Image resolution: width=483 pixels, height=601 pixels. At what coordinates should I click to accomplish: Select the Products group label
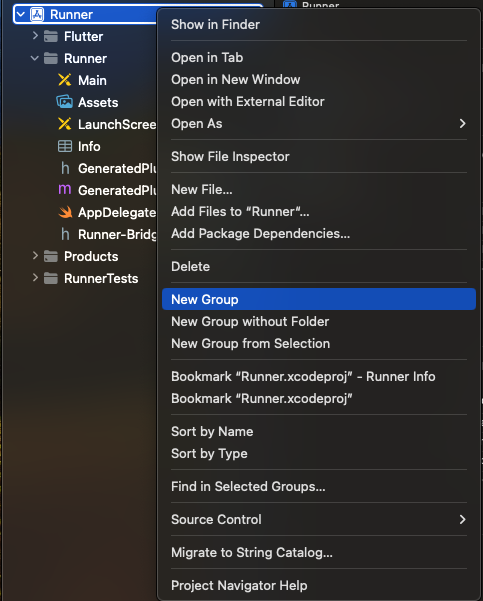pyautogui.click(x=91, y=256)
